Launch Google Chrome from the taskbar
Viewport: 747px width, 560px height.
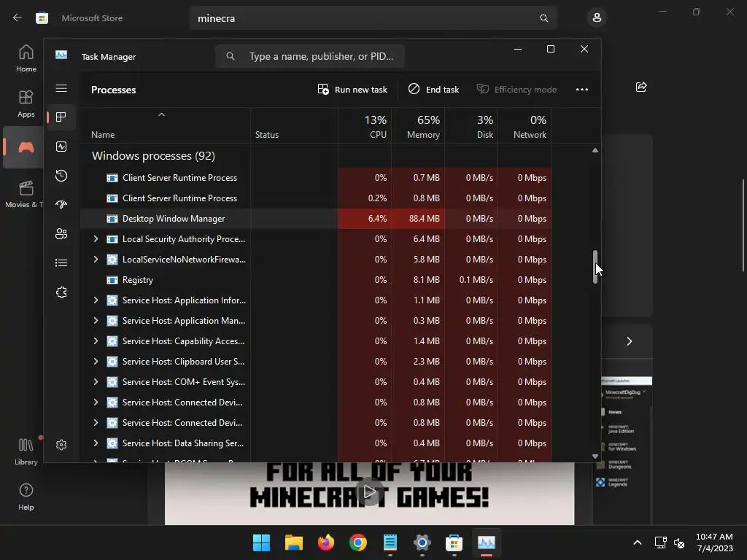tap(357, 542)
